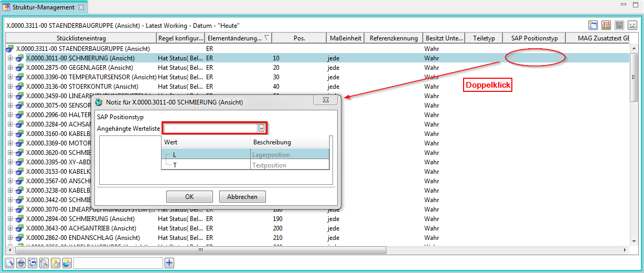Click the bottom search input field

point(118,262)
